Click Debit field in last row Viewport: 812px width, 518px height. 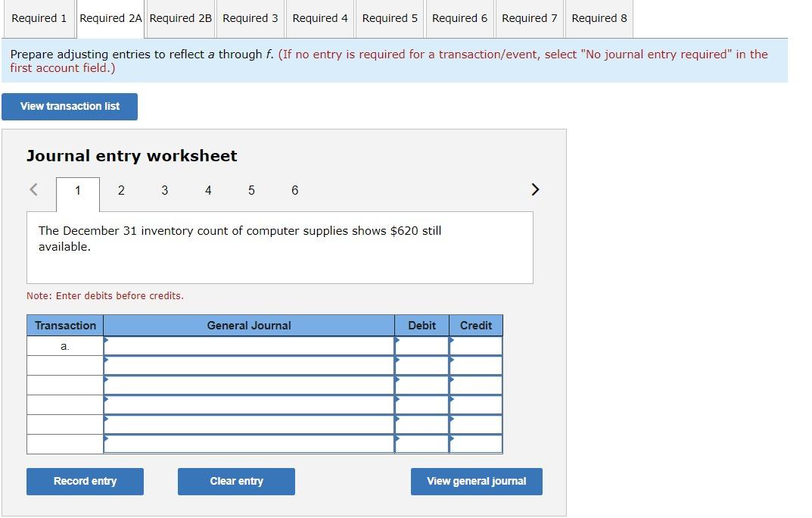(x=422, y=444)
